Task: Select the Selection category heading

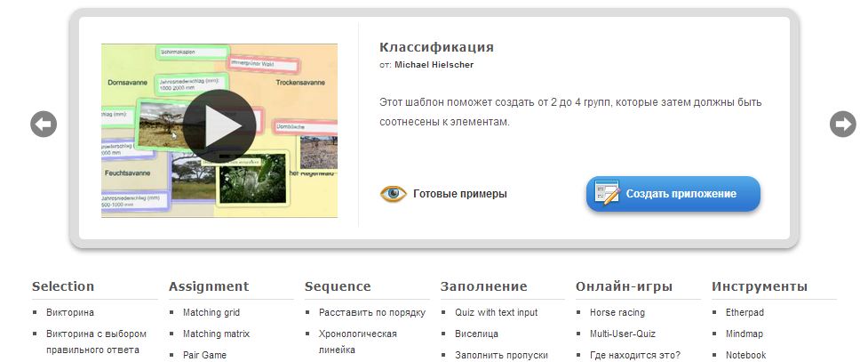Action: [63, 286]
